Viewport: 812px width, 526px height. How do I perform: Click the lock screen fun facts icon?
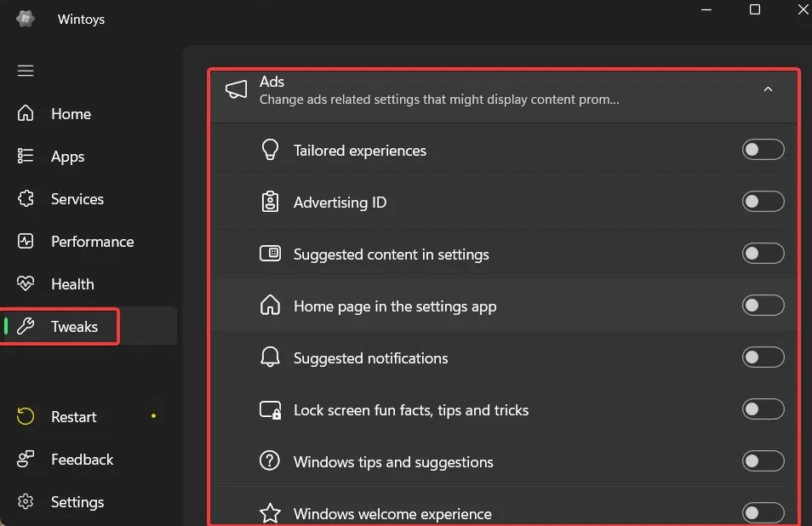(x=270, y=410)
